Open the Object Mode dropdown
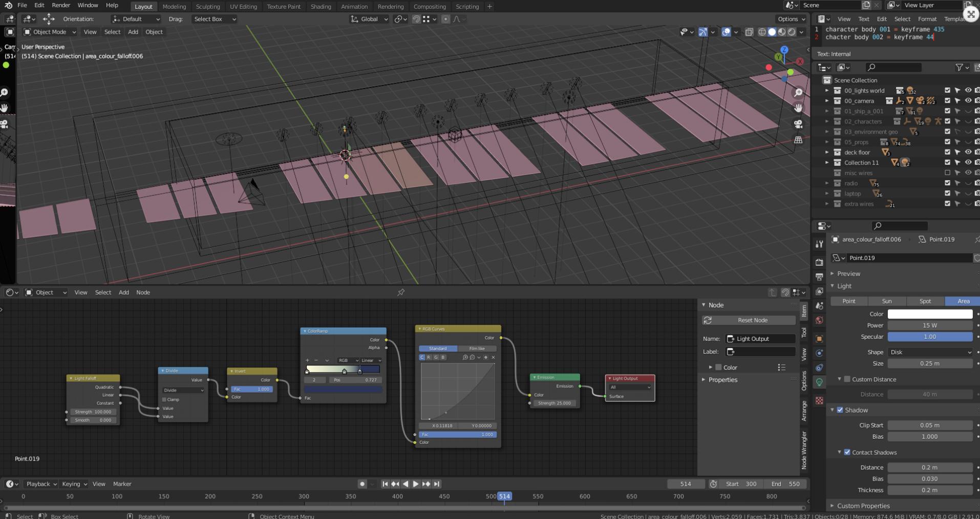Screen dimensions: 980x519 (50, 32)
